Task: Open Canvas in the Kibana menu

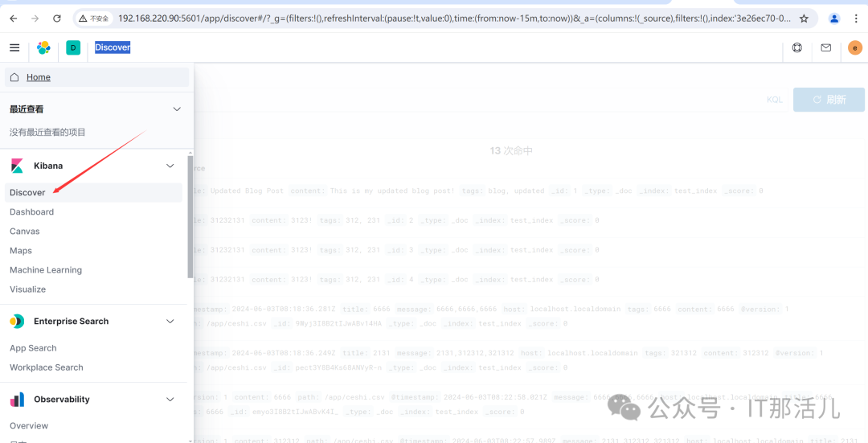Action: (x=25, y=232)
